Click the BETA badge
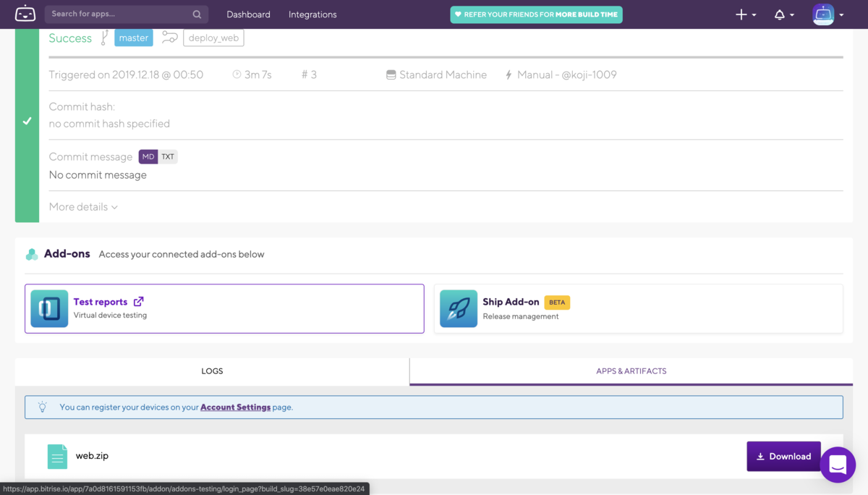 coord(557,302)
